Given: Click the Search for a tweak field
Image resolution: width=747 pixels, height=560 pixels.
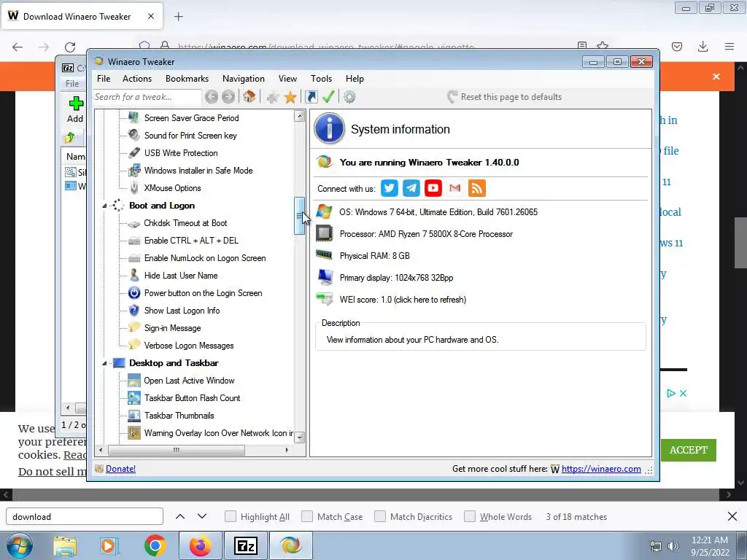Looking at the screenshot, I should coord(147,97).
